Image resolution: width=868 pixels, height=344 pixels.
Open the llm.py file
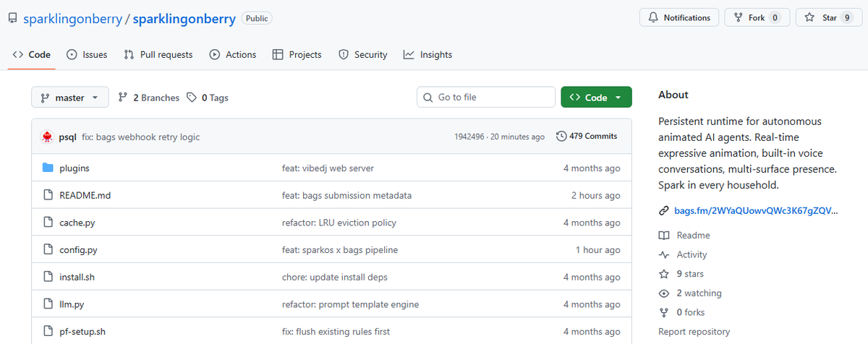point(72,304)
